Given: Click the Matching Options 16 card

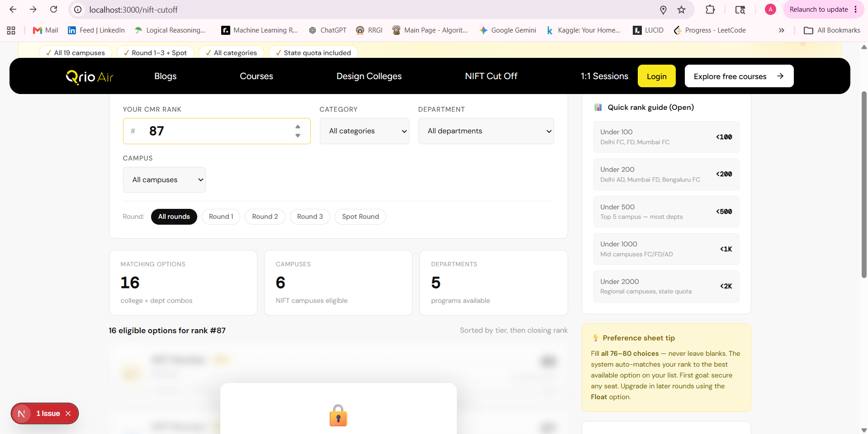Looking at the screenshot, I should click(x=183, y=283).
